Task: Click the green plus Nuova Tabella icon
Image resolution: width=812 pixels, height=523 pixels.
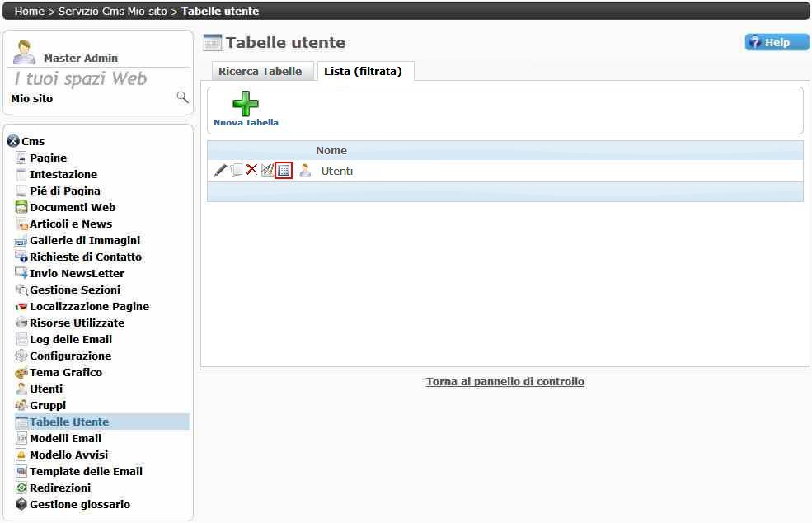Action: [x=246, y=104]
